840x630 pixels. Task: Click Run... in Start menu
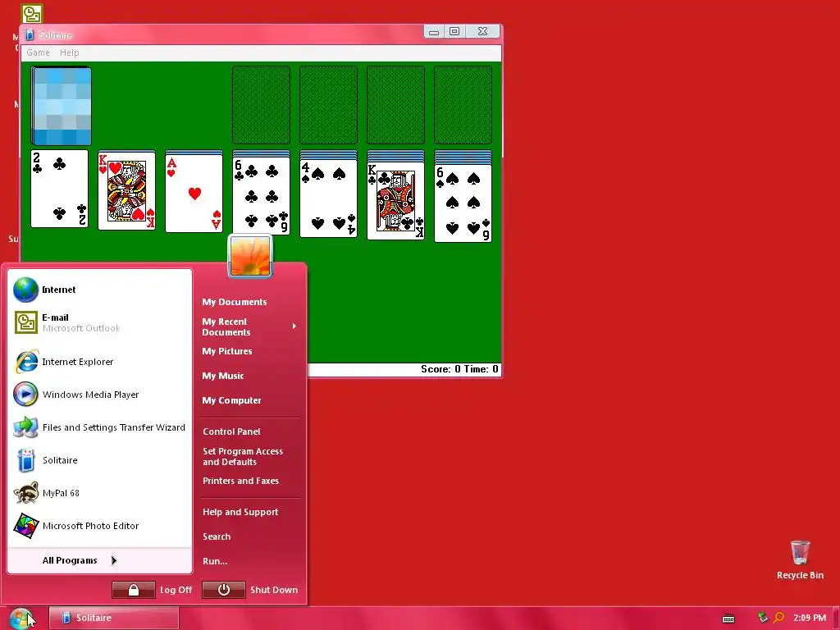click(215, 561)
